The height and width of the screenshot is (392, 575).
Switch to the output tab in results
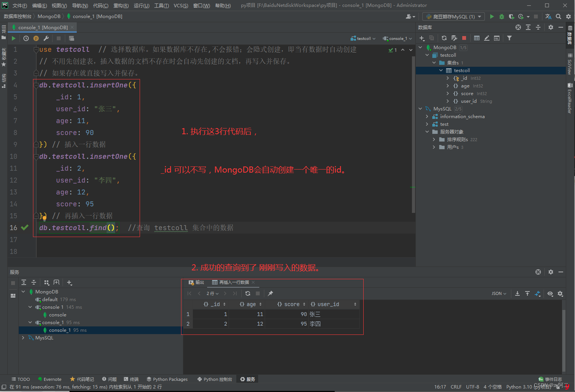(x=196, y=282)
